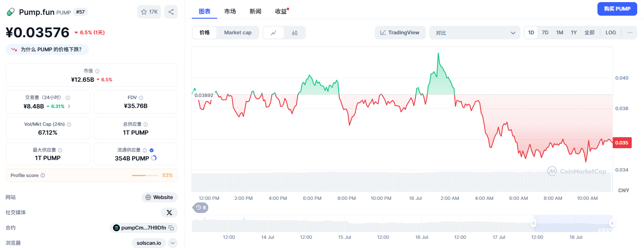Select the 7D time range
The width and height of the screenshot is (644, 249).
click(x=545, y=33)
